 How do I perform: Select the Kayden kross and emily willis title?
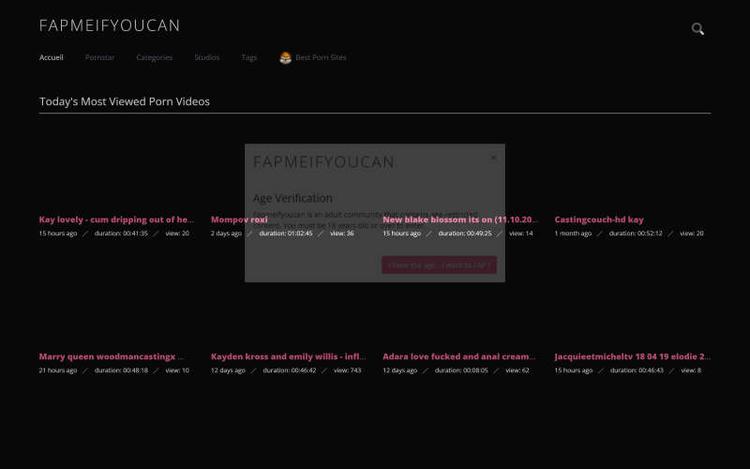tap(288, 356)
